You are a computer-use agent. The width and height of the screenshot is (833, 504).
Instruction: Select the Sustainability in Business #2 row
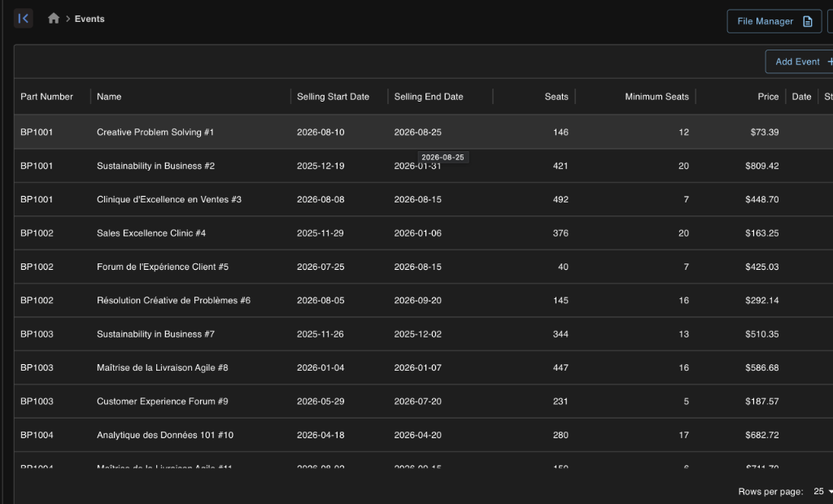pyautogui.click(x=423, y=166)
